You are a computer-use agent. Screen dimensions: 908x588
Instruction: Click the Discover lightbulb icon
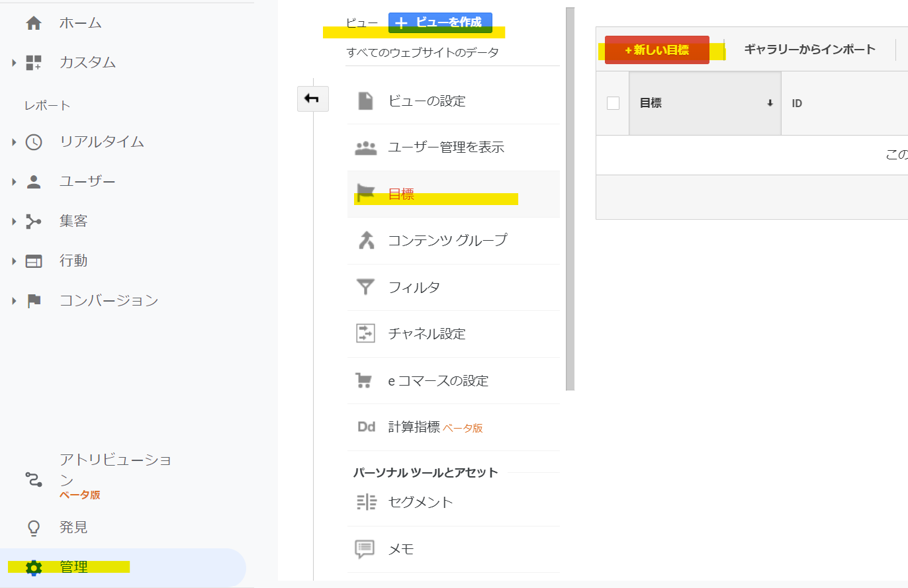click(33, 528)
